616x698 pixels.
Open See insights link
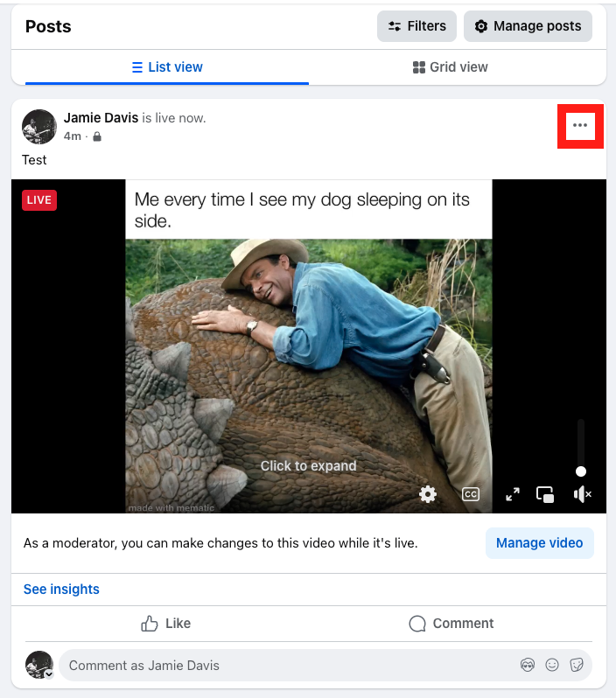(x=61, y=590)
